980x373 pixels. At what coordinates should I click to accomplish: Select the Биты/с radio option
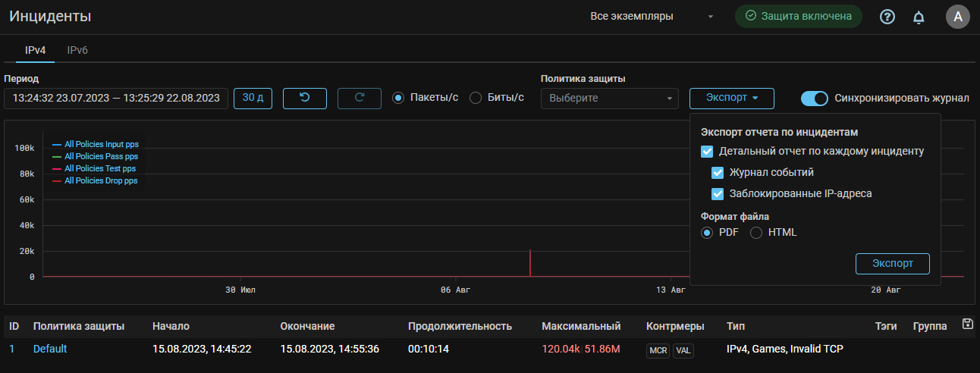point(476,98)
